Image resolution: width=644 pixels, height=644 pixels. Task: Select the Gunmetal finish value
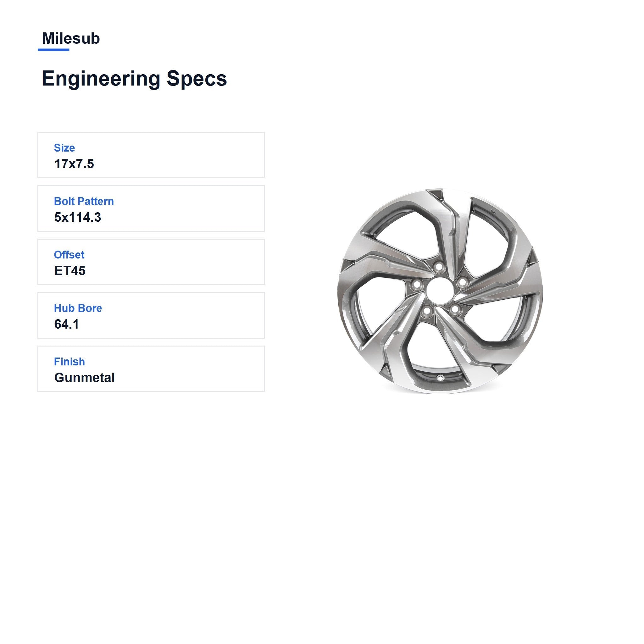click(x=84, y=378)
